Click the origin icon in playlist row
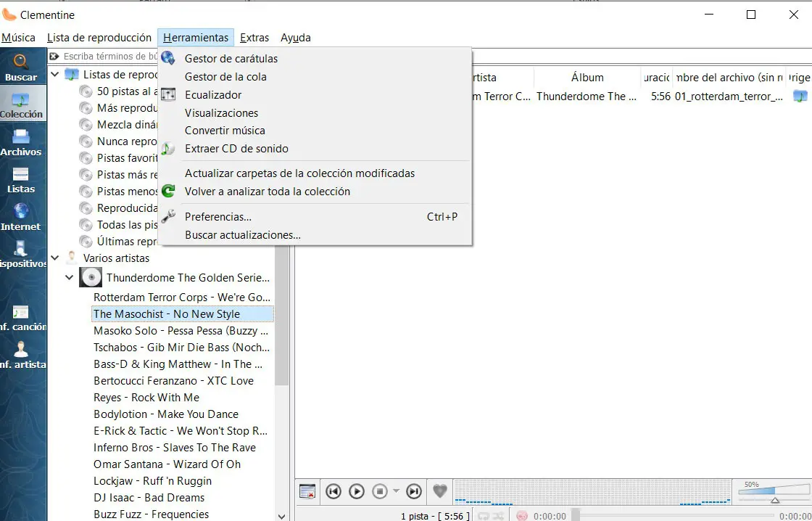 tap(800, 96)
